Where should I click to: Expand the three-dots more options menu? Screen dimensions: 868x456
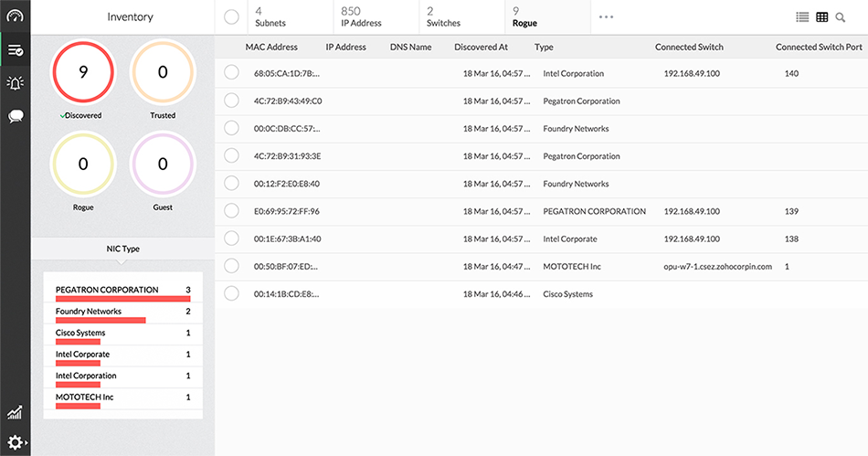click(x=606, y=17)
